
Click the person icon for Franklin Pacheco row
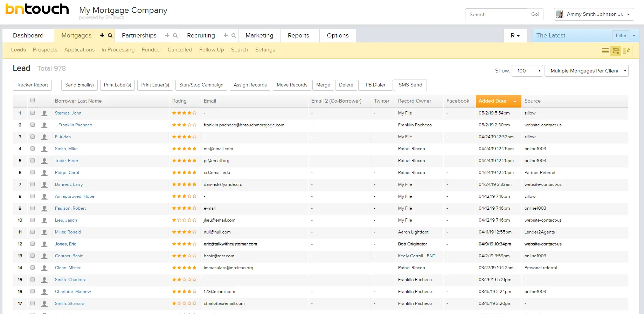44,125
